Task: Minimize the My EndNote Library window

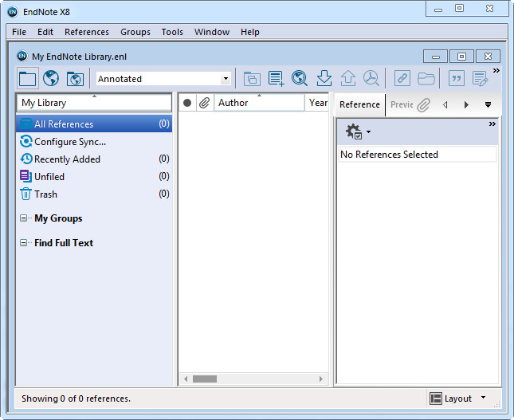Action: point(435,57)
